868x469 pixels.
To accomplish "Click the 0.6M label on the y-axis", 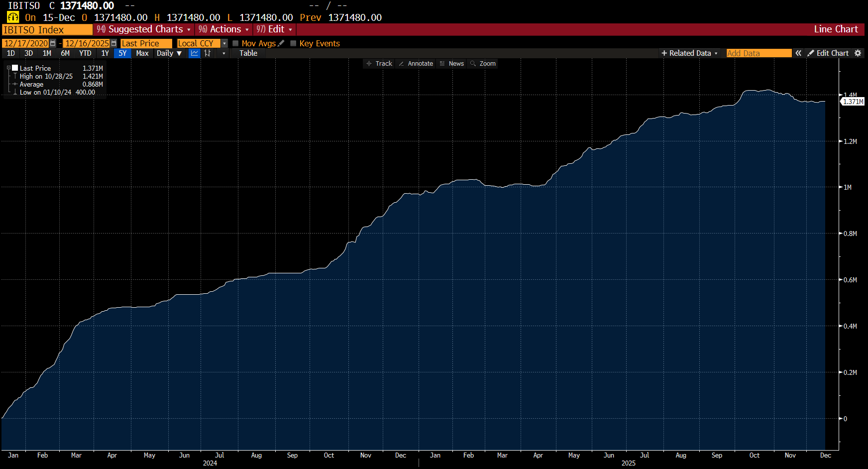I will (851, 280).
